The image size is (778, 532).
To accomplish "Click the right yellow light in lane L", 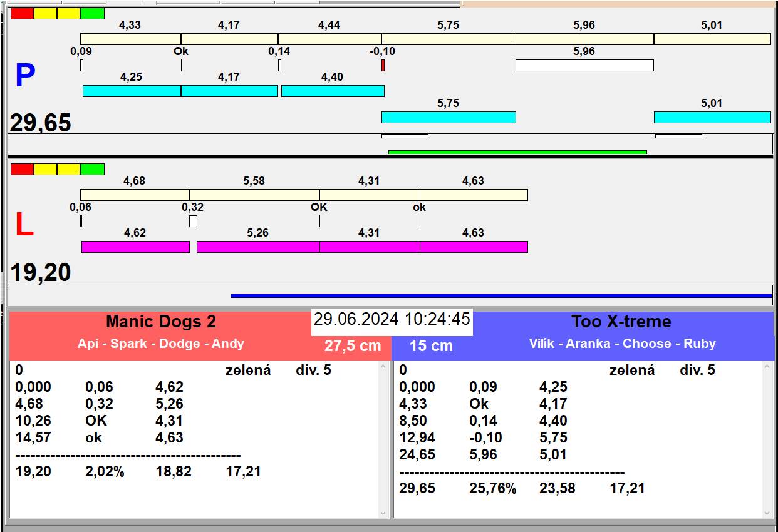I will [x=69, y=169].
